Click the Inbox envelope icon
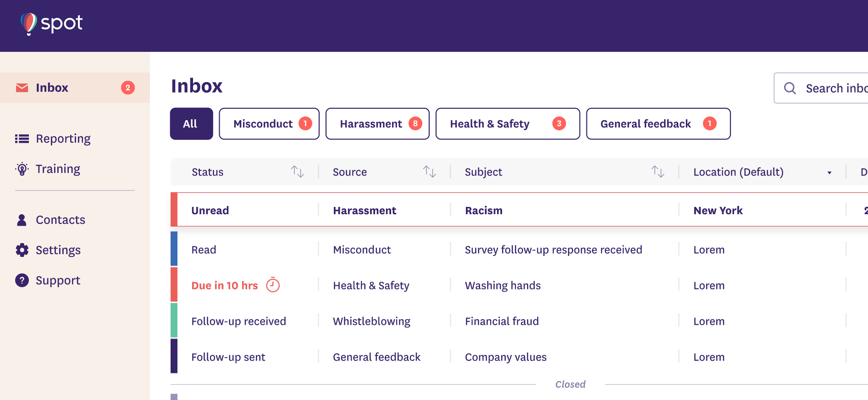This screenshot has height=400, width=868. coord(22,88)
